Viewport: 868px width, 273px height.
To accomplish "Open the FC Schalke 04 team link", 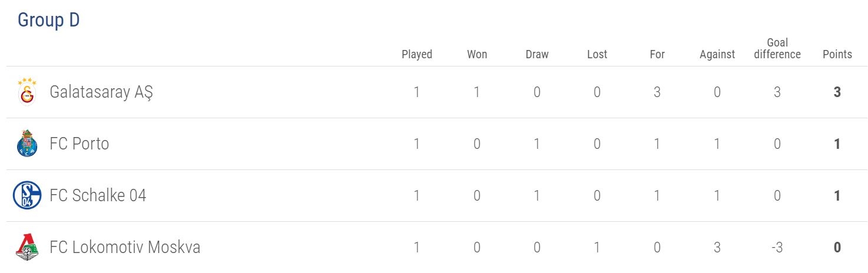I will point(98,196).
